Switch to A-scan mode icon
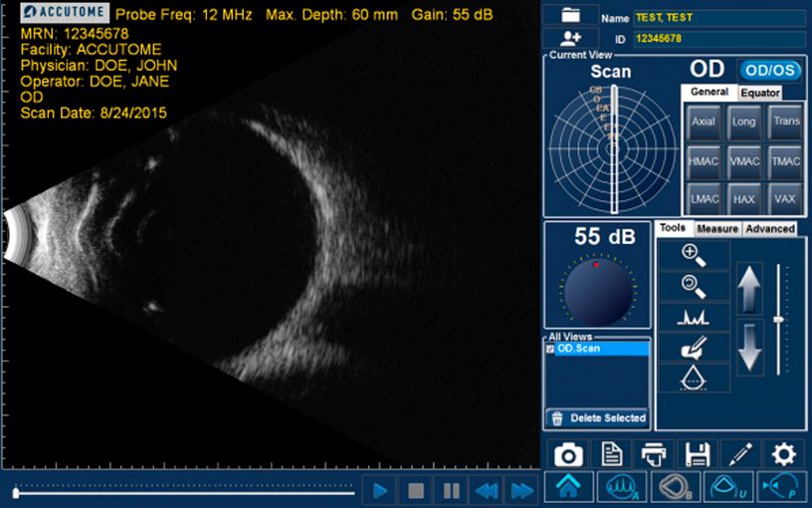812x508 pixels. point(623,487)
